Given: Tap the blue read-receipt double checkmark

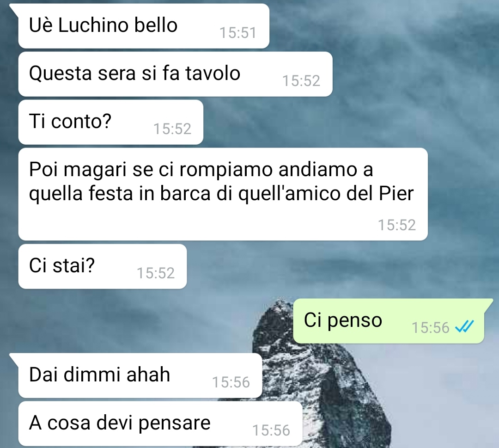Looking at the screenshot, I should (x=464, y=327).
